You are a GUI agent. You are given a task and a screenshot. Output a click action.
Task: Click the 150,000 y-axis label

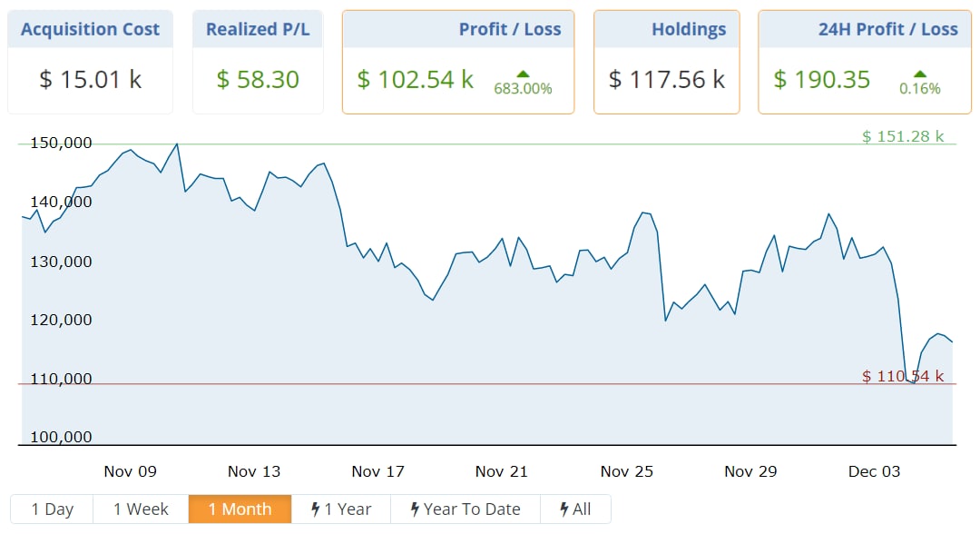coord(61,143)
